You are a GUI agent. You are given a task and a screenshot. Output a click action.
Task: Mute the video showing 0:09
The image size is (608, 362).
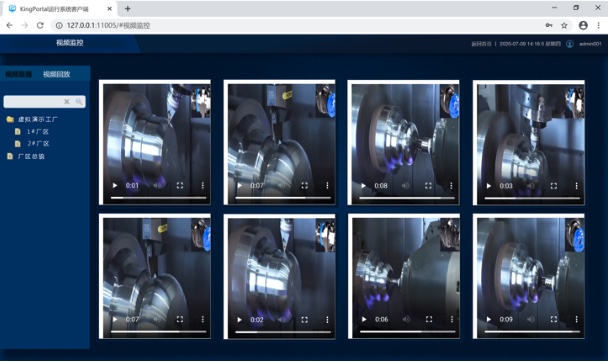[531, 319]
